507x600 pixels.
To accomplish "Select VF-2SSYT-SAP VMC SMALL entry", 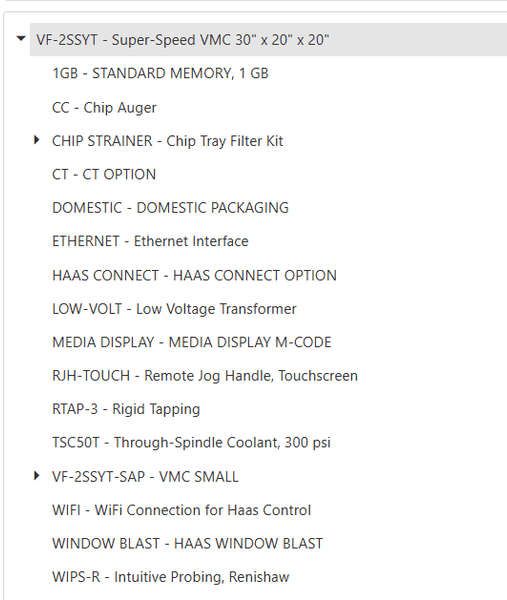I will tap(145, 477).
